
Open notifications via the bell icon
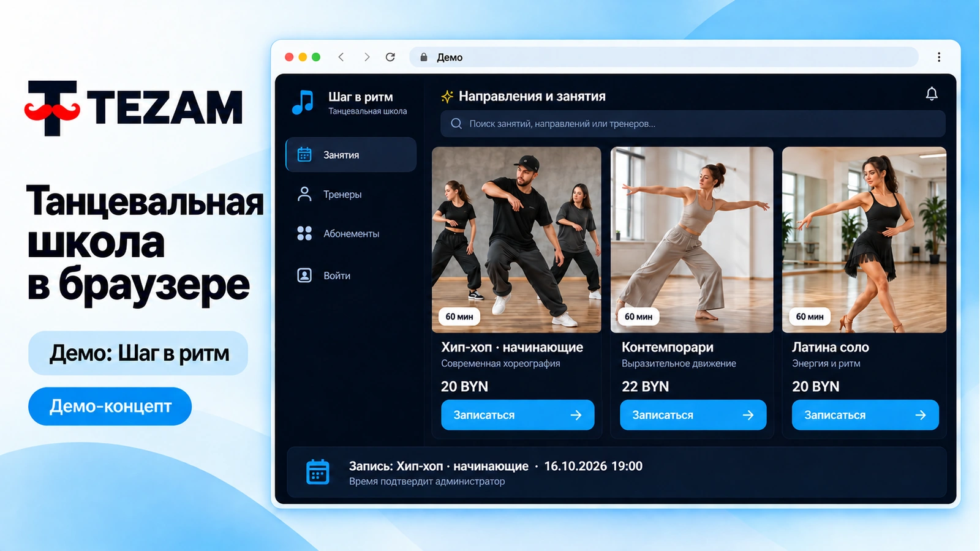point(932,94)
